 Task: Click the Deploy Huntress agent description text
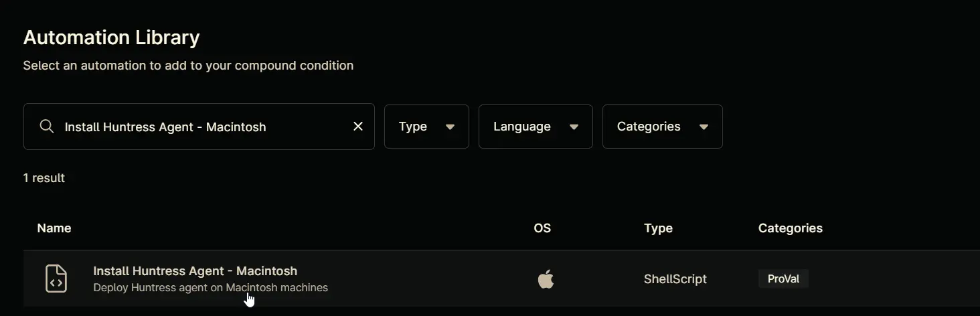coord(211,288)
